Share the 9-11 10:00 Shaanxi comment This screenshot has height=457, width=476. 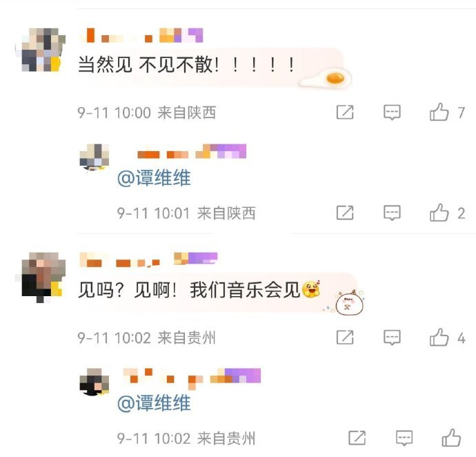coord(345,112)
